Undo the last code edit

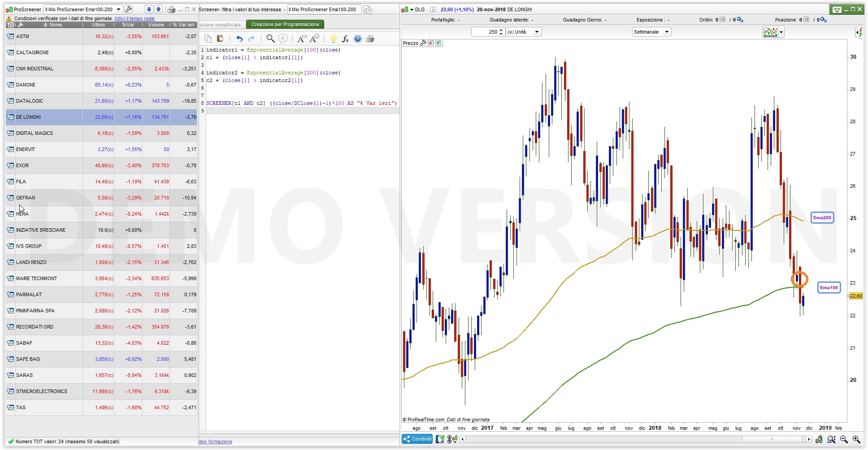click(239, 39)
